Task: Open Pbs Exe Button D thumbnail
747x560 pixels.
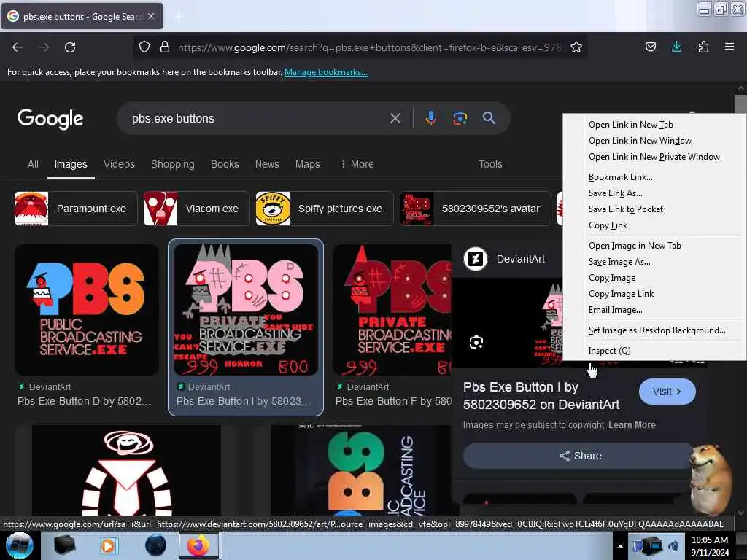Action: point(87,309)
